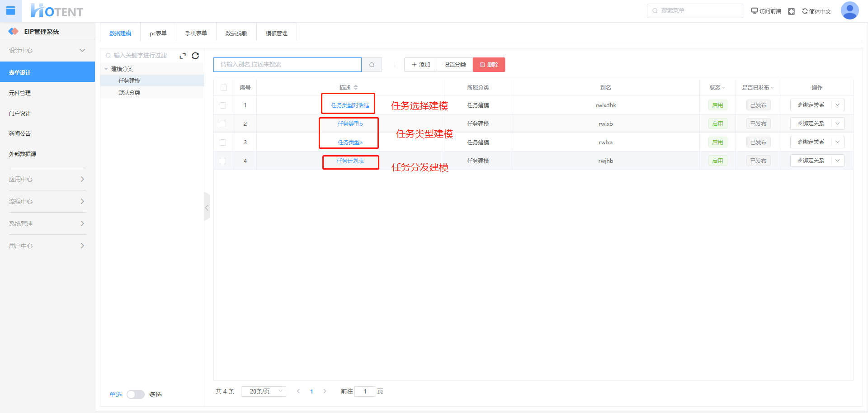Expand the 系统管理 menu
This screenshot has width=868, height=413.
pyautogui.click(x=47, y=223)
